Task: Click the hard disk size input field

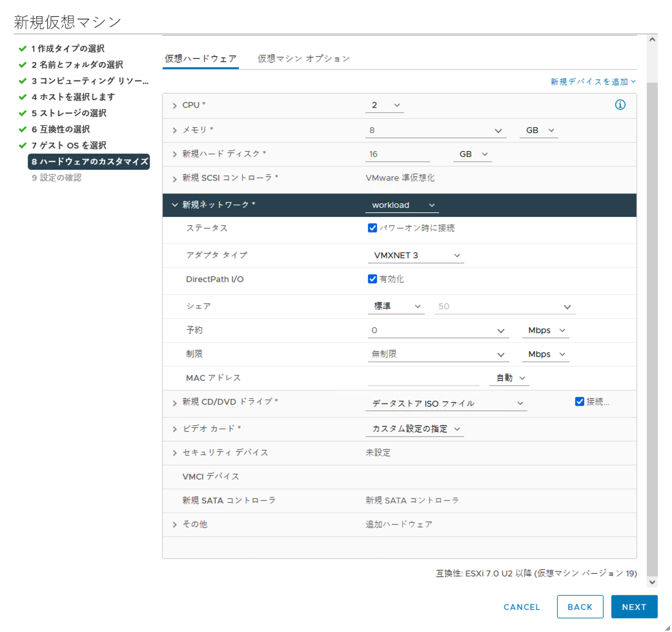Action: pyautogui.click(x=397, y=154)
